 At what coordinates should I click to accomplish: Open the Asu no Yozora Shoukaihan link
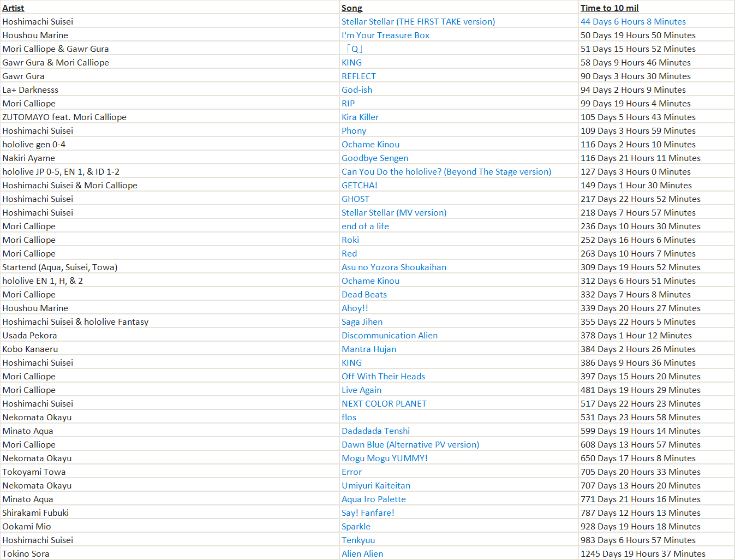tap(394, 267)
